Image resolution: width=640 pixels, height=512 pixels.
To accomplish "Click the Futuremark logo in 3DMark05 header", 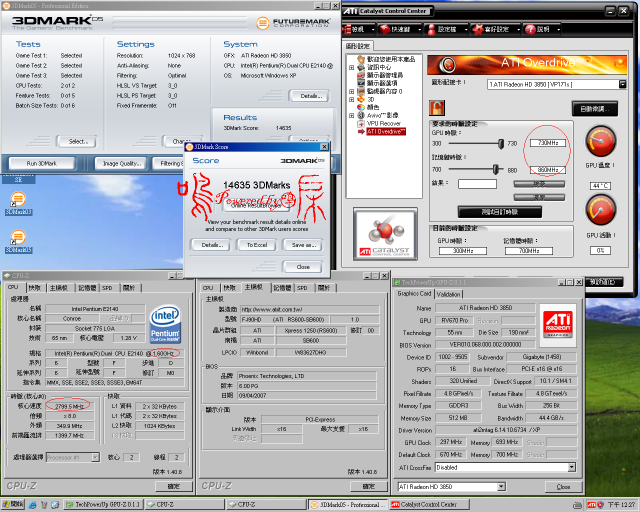I will coord(293,22).
